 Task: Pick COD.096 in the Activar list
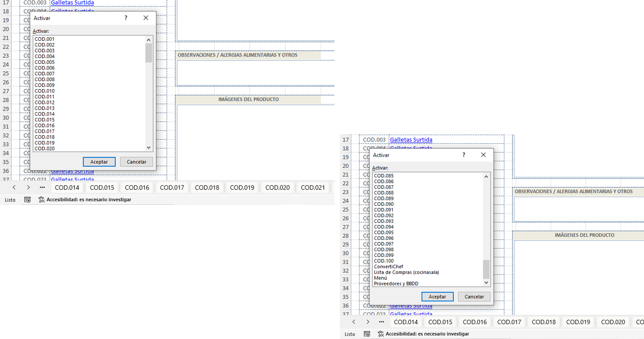[x=384, y=238]
